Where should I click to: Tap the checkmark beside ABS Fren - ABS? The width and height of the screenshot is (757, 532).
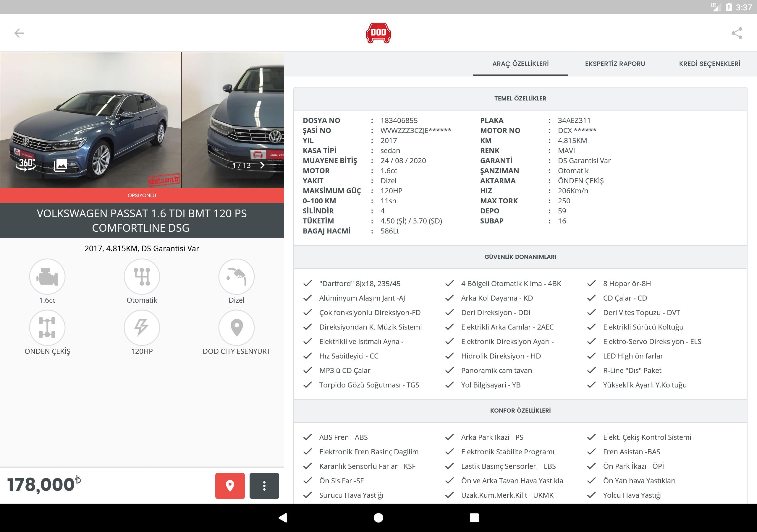point(308,437)
